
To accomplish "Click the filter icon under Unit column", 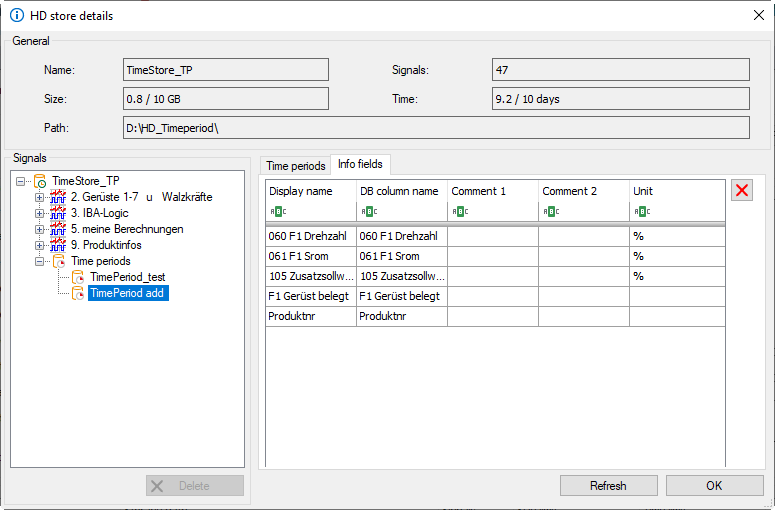I will (642, 212).
